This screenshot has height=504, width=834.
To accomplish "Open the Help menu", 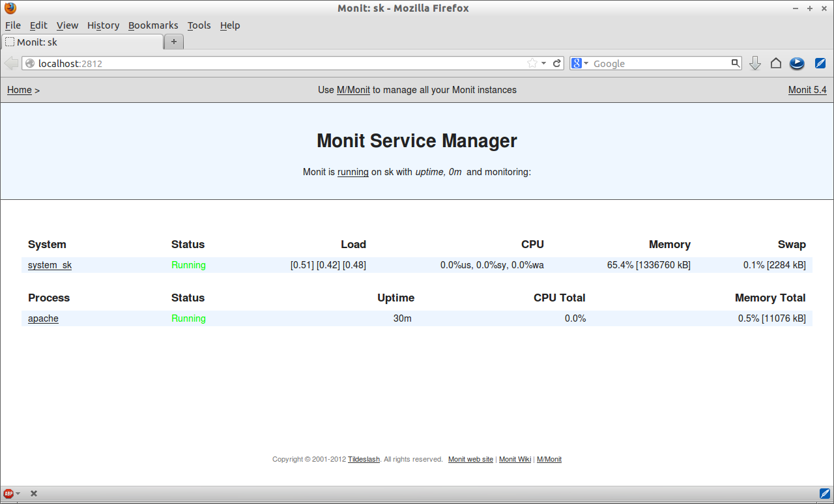I will click(x=230, y=25).
